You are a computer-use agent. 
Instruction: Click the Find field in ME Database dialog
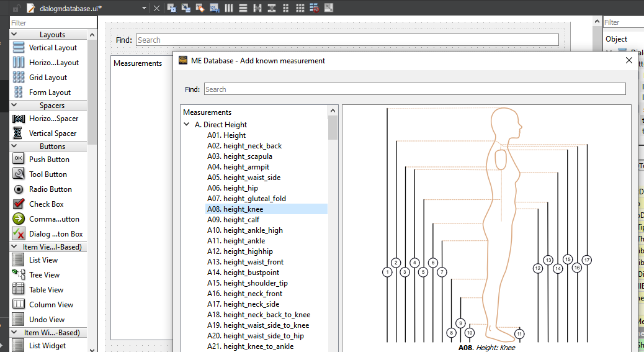tap(414, 89)
